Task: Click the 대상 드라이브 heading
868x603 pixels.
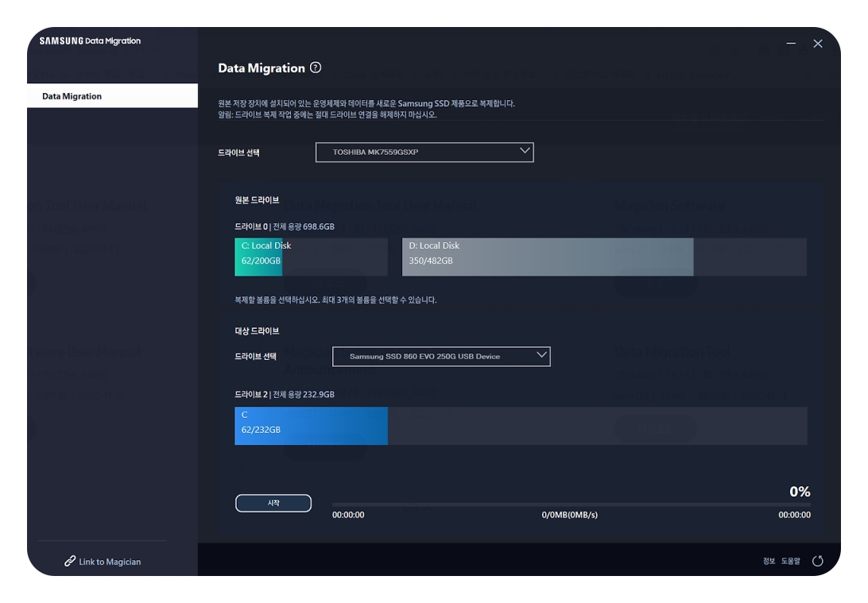Action: coord(257,330)
